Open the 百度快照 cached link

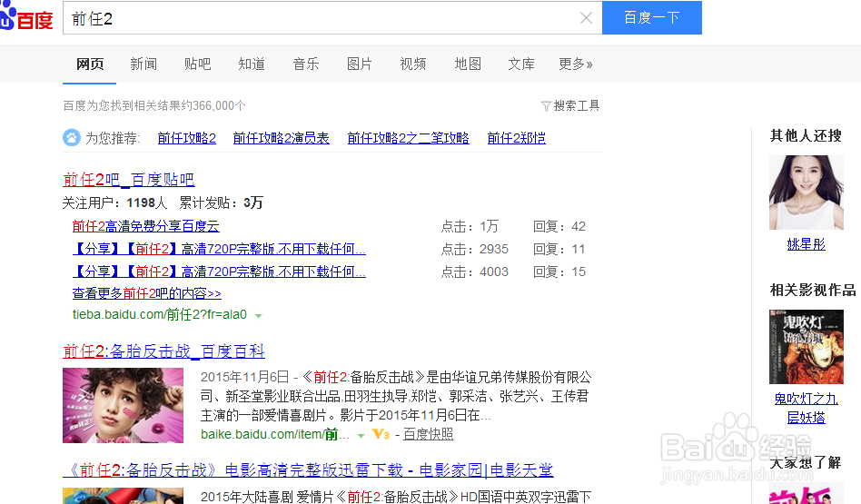point(429,434)
